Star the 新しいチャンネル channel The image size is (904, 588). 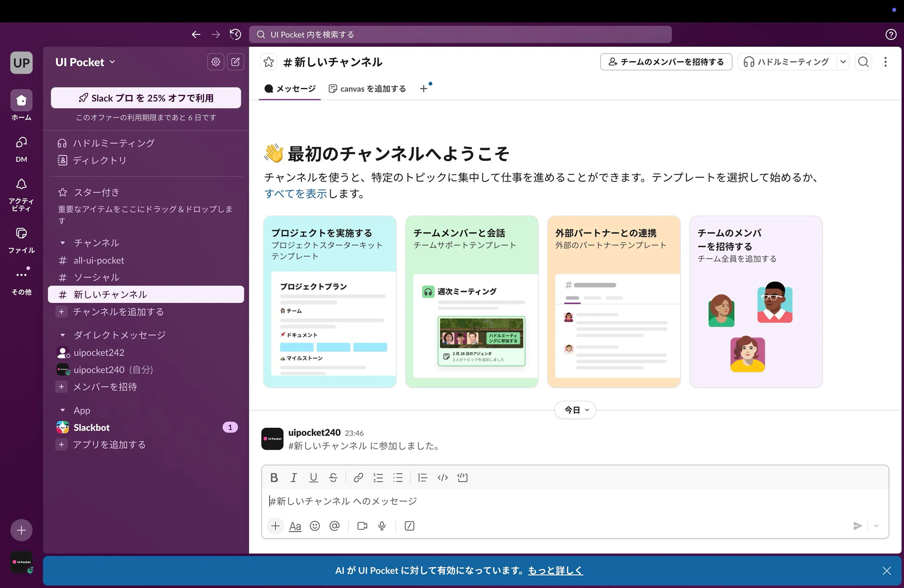point(269,62)
